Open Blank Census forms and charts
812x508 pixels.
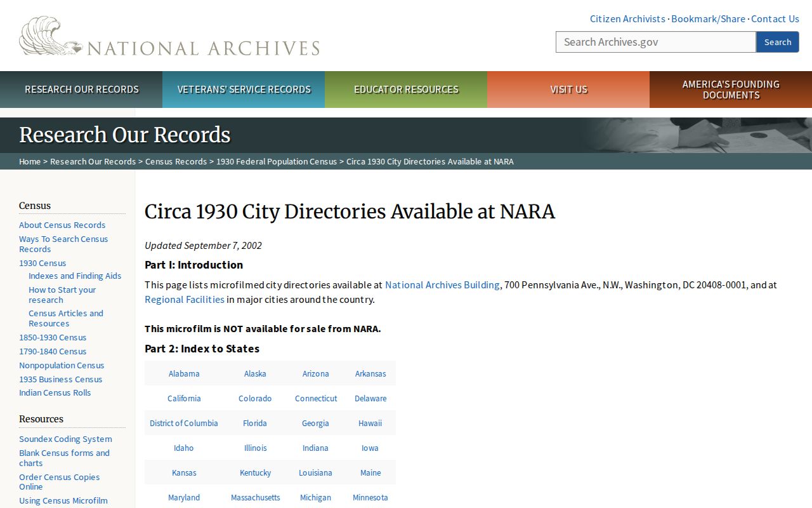(x=64, y=458)
